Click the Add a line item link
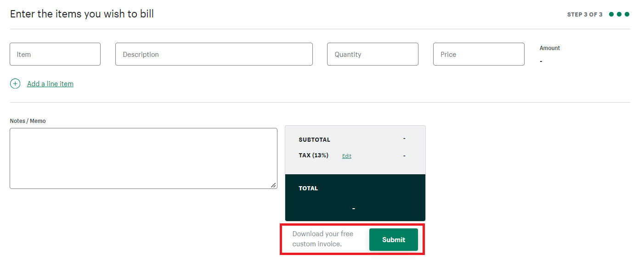644x266 pixels. pos(50,83)
